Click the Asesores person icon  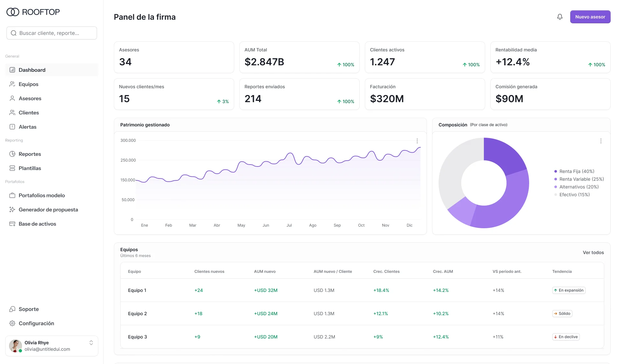tap(12, 98)
